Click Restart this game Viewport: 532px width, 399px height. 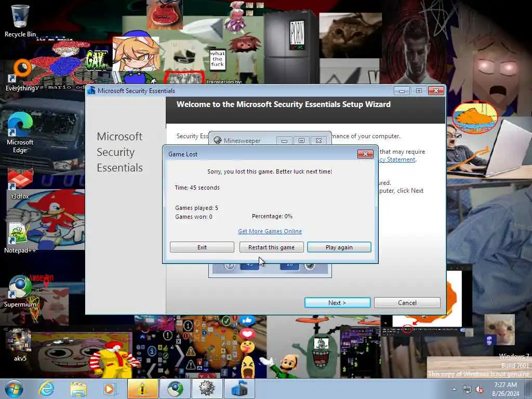(271, 247)
